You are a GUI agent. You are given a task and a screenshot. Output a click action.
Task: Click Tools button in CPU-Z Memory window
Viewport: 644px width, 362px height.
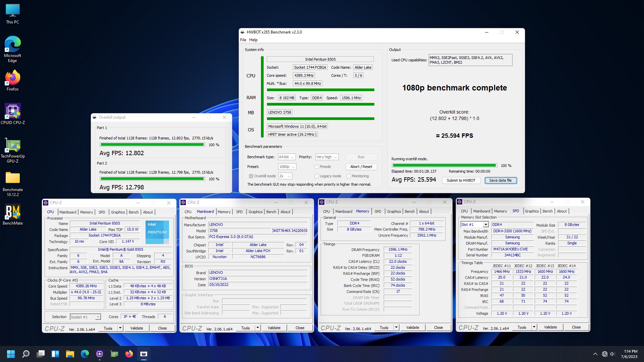[x=384, y=327]
